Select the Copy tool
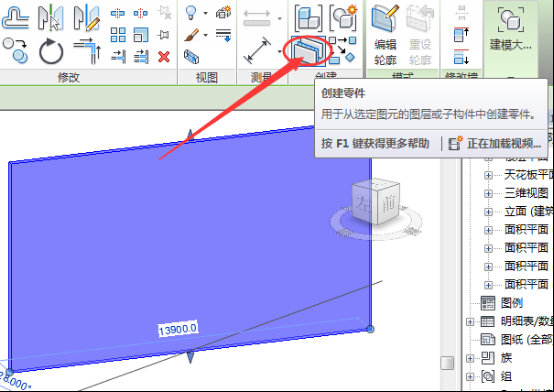 [15, 51]
